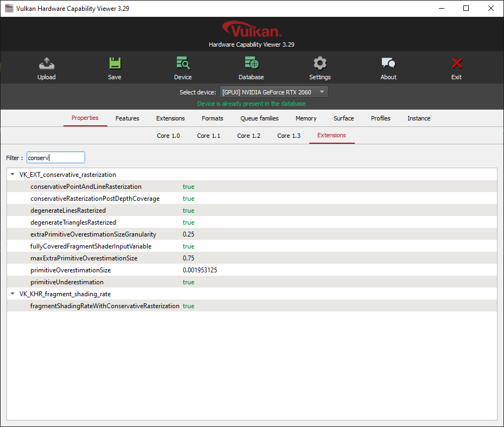
Task: Open the Device toolbar icon
Action: pyautogui.click(x=183, y=63)
